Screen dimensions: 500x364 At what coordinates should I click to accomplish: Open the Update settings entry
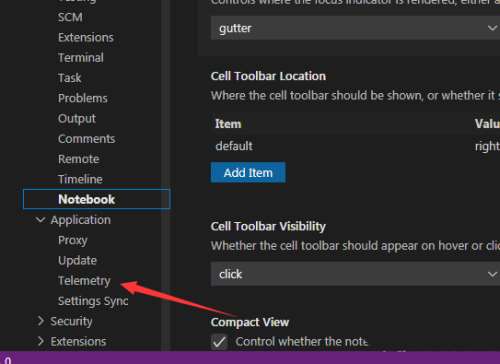(x=77, y=261)
